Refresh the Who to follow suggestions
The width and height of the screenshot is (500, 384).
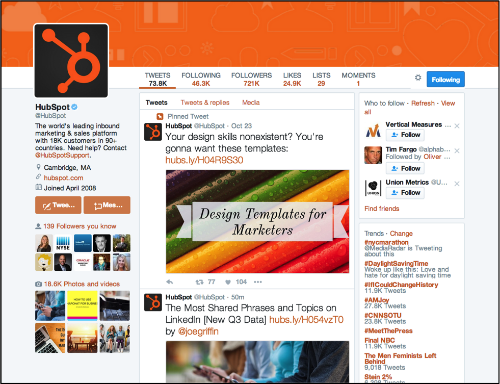[x=423, y=103]
